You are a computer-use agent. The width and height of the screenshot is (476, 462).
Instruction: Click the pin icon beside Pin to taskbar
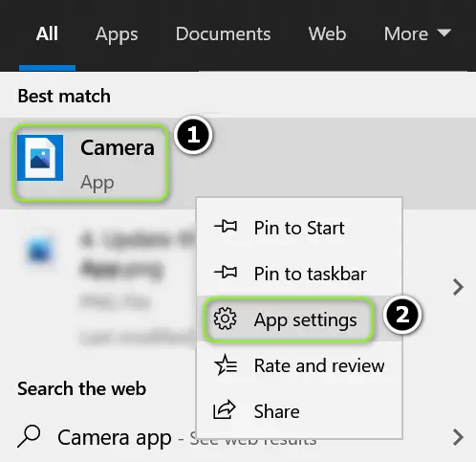(x=226, y=273)
